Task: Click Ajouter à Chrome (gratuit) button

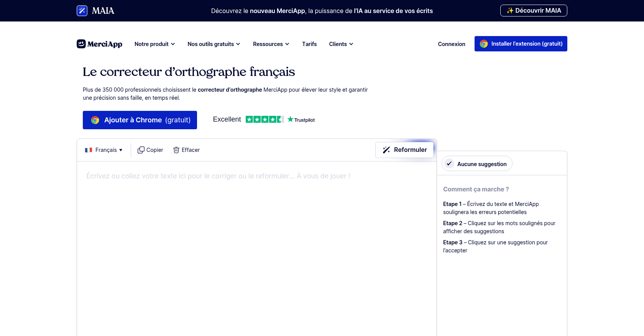Action: pos(140,120)
